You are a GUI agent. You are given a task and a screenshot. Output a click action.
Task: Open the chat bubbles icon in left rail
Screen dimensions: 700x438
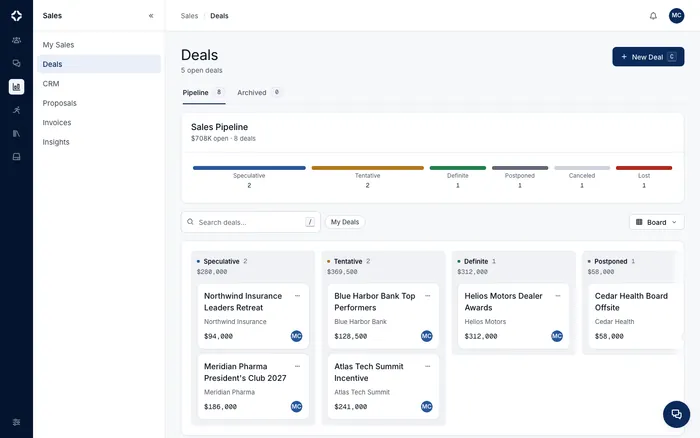17,63
